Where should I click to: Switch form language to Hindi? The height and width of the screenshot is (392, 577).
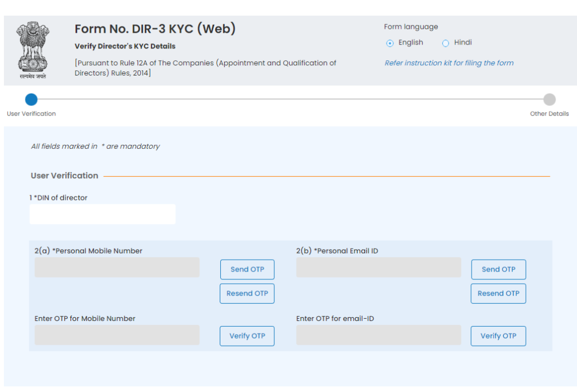(x=446, y=43)
